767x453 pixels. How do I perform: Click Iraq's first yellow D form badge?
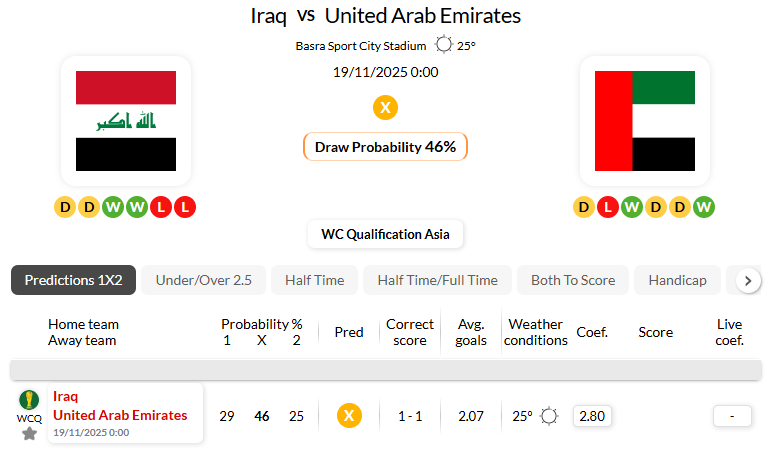click(65, 207)
